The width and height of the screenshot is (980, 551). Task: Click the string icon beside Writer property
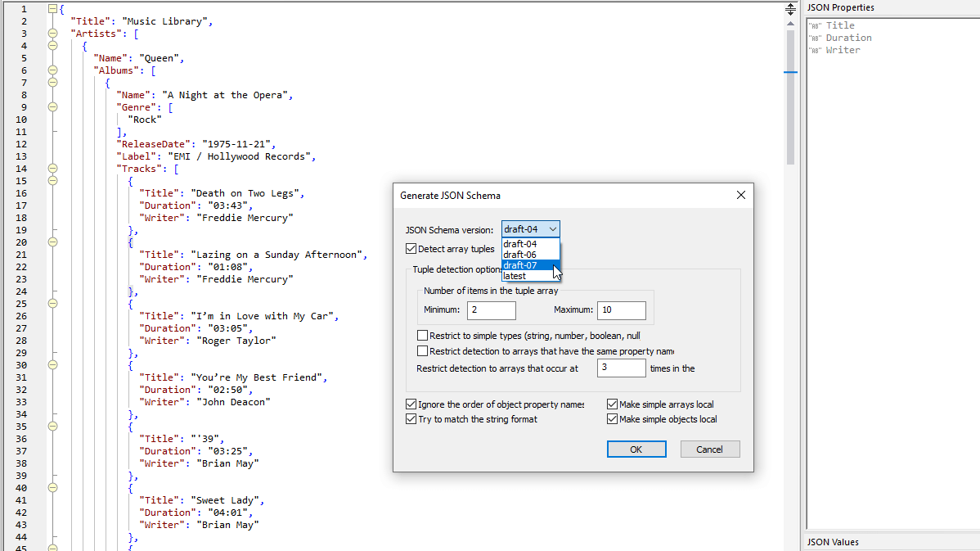coord(815,51)
